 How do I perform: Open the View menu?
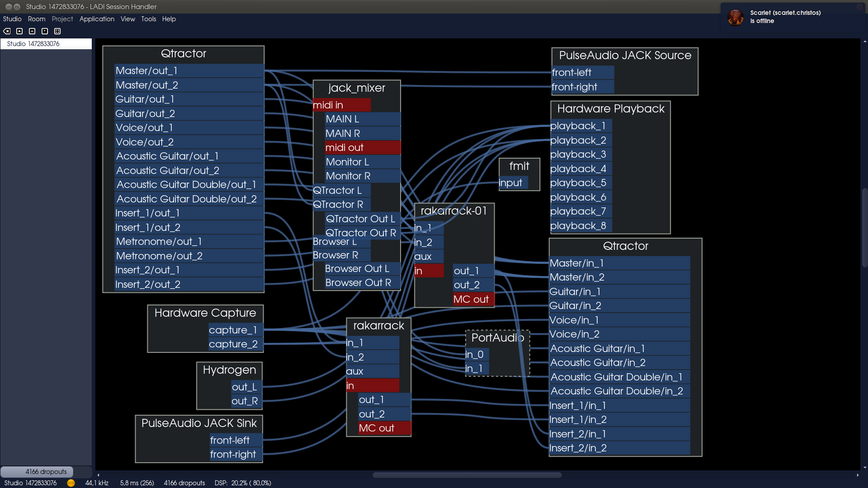pyautogui.click(x=128, y=19)
